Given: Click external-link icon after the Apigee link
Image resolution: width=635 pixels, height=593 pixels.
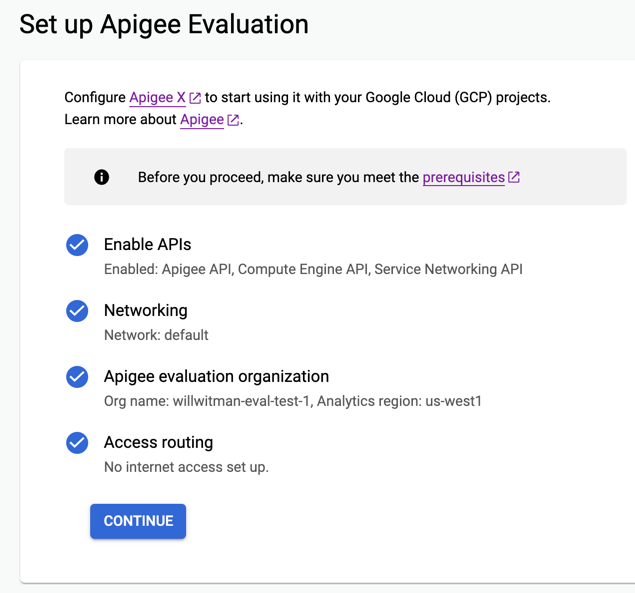Looking at the screenshot, I should [233, 120].
